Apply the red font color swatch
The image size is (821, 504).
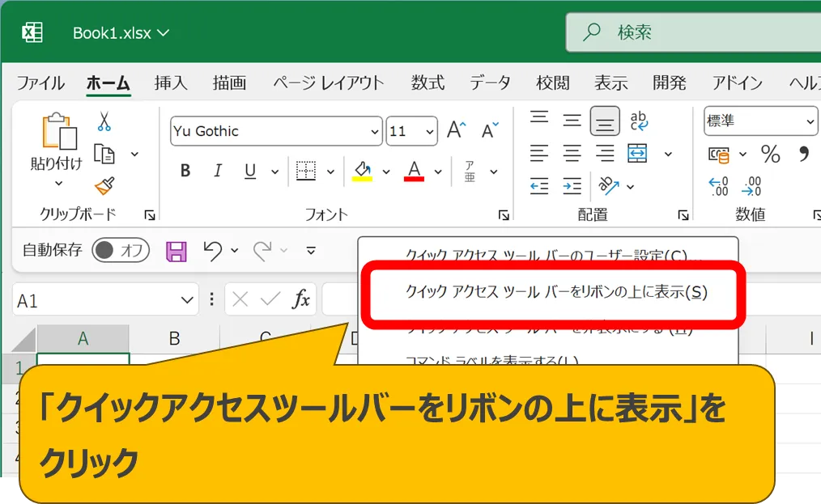(x=415, y=172)
